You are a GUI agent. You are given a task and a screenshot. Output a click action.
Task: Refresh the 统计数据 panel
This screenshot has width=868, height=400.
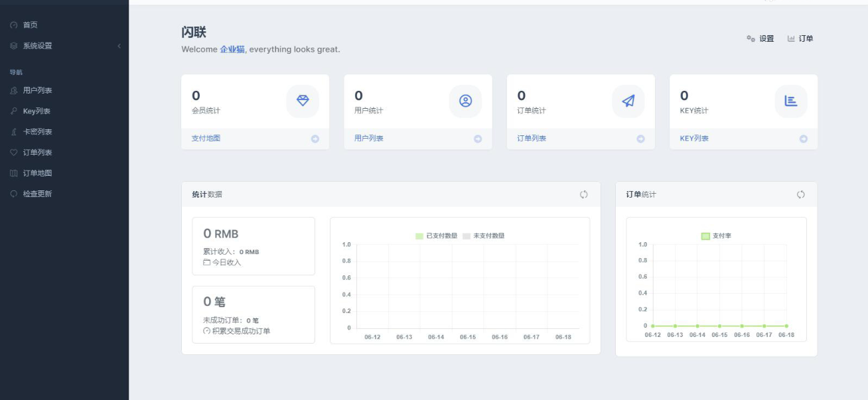pyautogui.click(x=584, y=194)
